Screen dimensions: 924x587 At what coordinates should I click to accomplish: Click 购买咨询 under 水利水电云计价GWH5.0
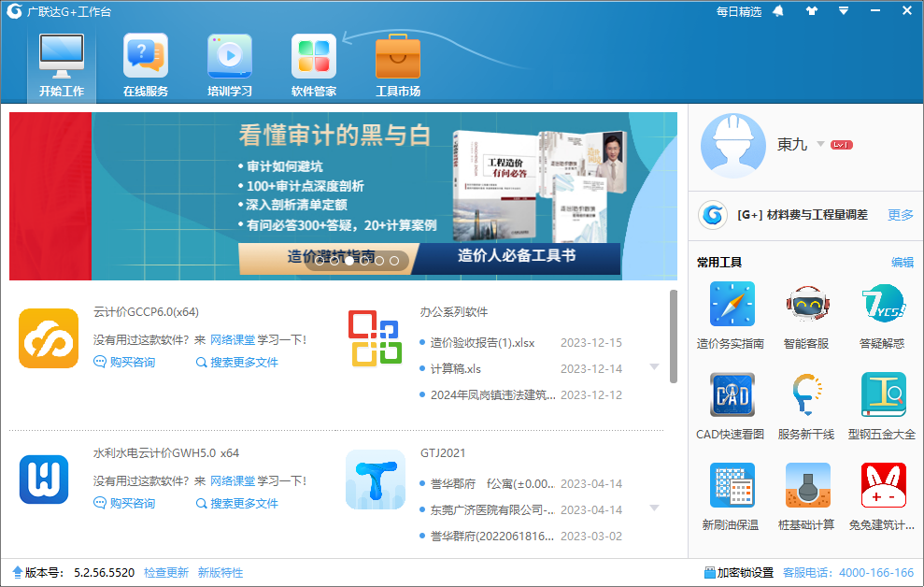click(x=124, y=503)
